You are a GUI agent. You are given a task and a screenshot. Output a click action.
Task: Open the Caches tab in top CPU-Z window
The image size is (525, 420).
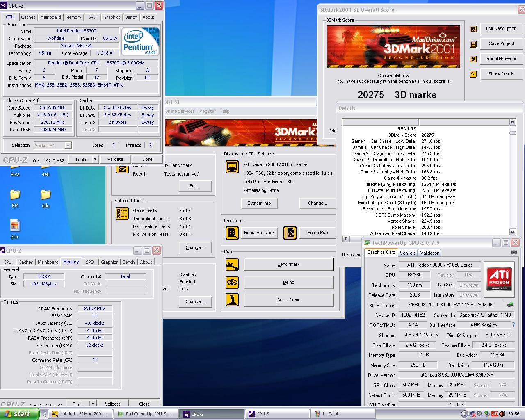(28, 17)
